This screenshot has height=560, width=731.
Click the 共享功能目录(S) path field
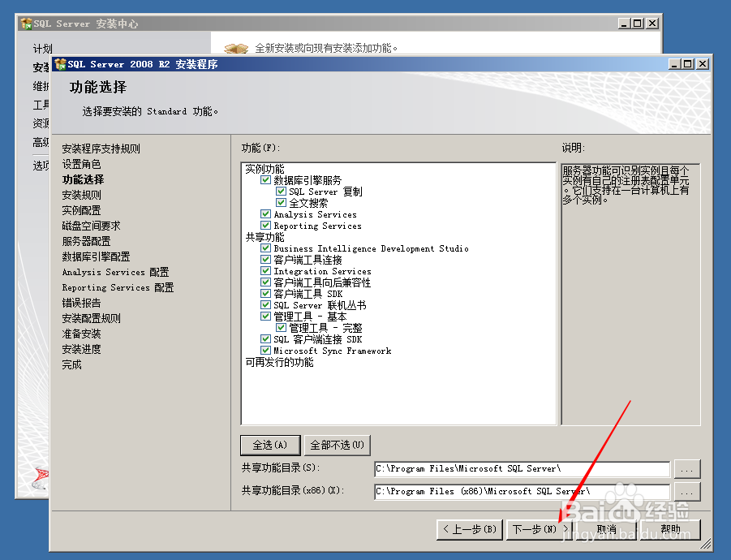point(522,469)
